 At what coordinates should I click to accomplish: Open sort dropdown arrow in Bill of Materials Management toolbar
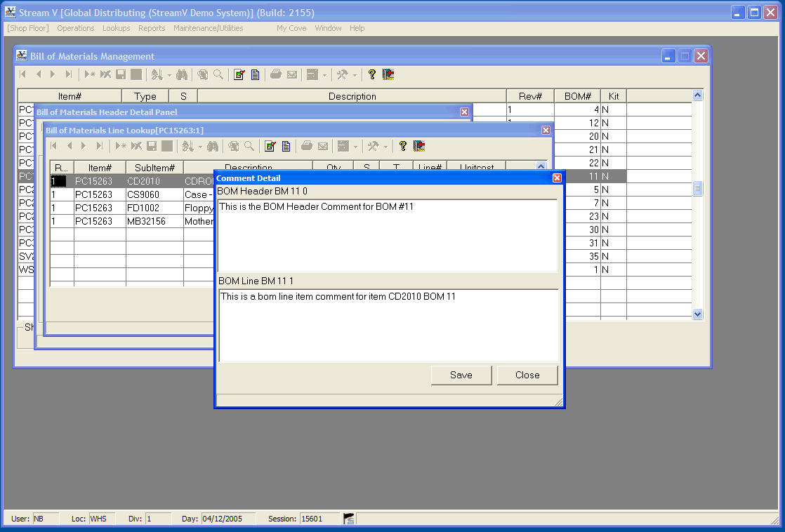(x=169, y=76)
